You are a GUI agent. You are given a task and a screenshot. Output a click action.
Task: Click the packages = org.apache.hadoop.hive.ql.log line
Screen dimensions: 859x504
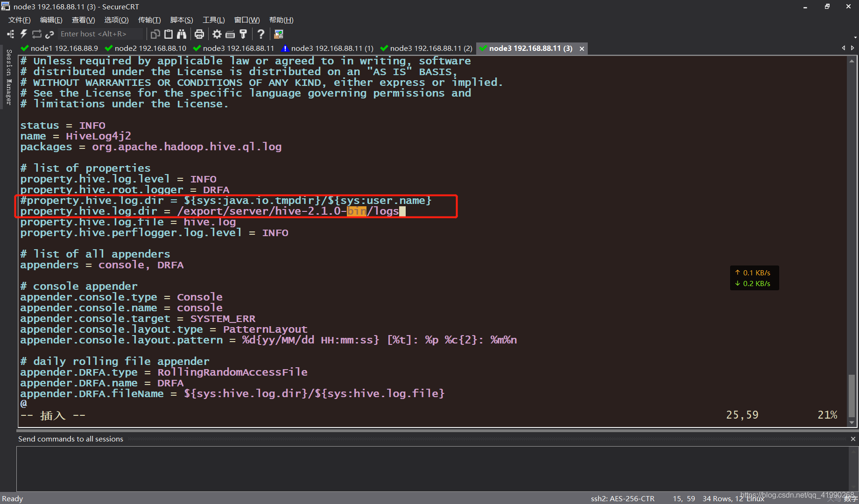(x=151, y=147)
